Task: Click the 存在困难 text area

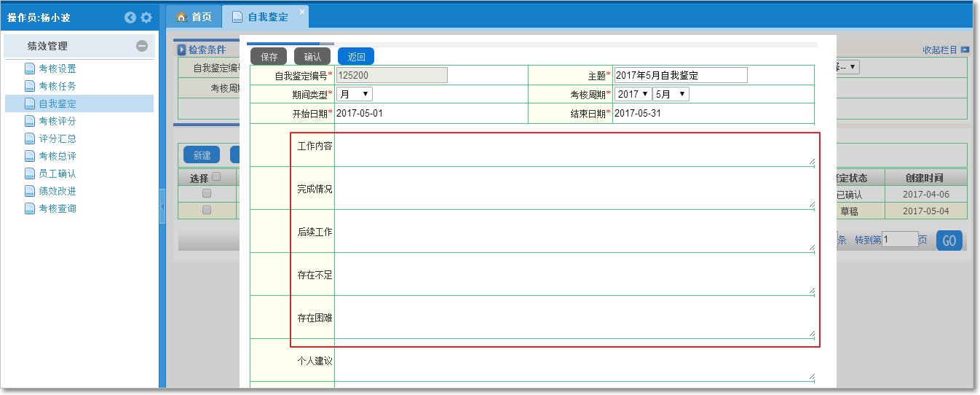Action: click(575, 318)
